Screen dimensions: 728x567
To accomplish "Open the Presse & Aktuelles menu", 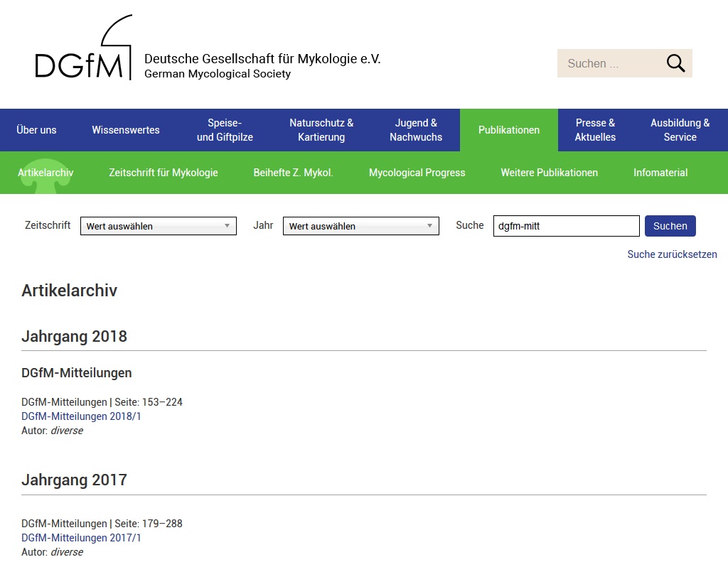I will point(595,130).
